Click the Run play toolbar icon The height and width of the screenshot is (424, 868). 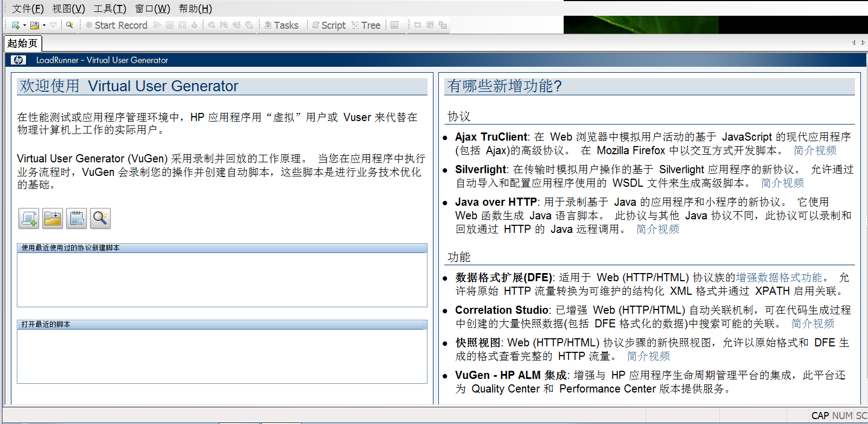157,25
